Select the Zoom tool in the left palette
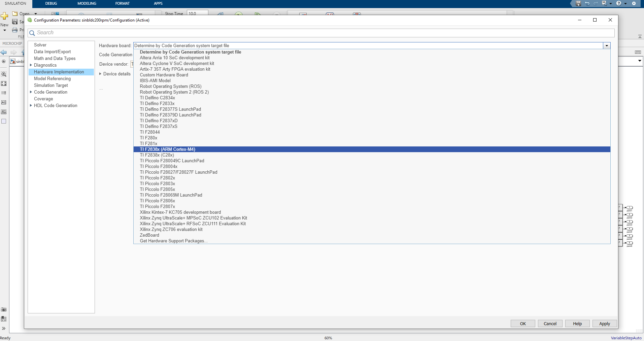Image resolution: width=644 pixels, height=341 pixels. 4,74
